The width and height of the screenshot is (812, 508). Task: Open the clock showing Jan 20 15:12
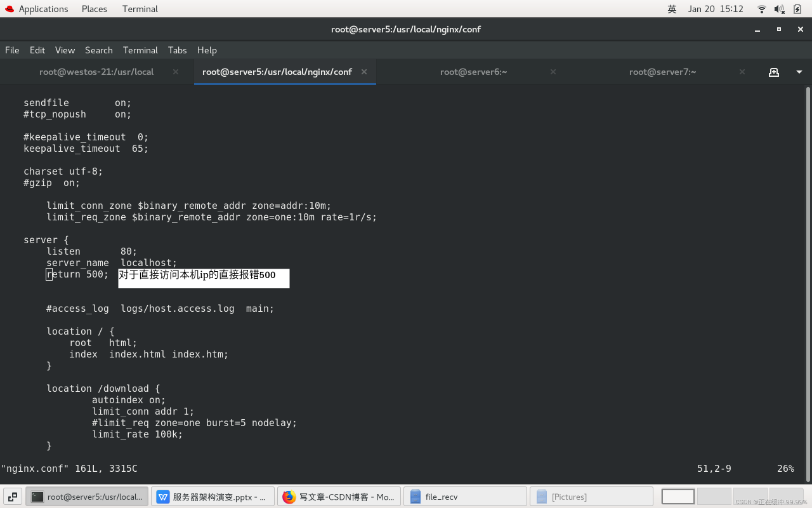716,9
